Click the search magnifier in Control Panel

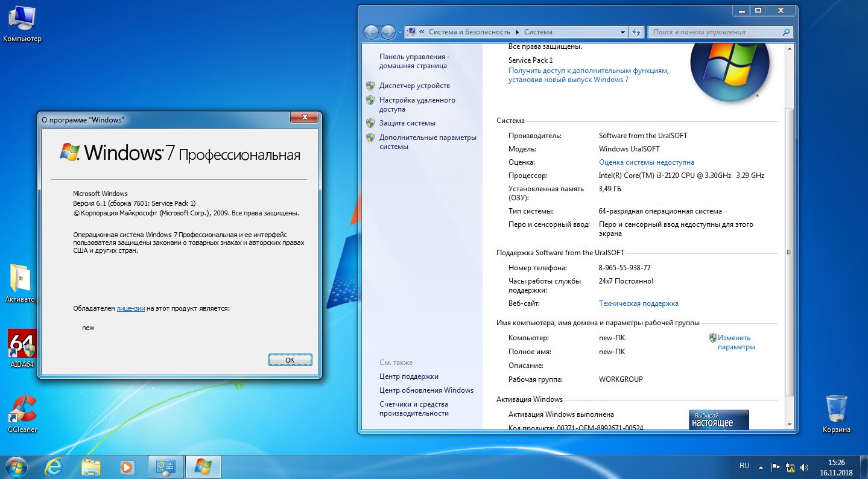(x=787, y=32)
